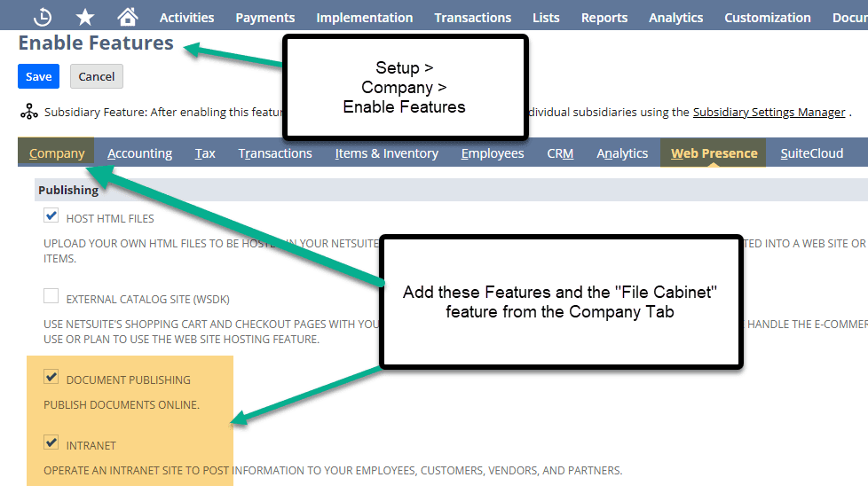The width and height of the screenshot is (868, 501).
Task: Click the External Catalog Site (WSDK) label
Action: 148,299
